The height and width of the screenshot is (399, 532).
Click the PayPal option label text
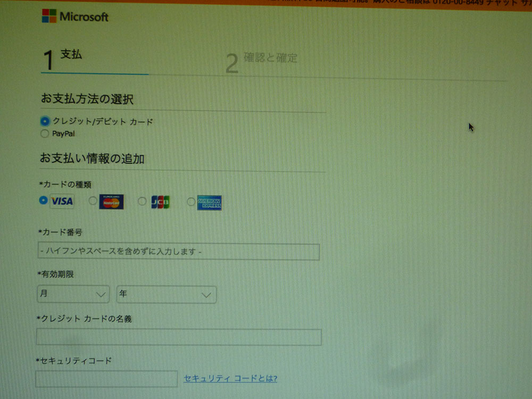pyautogui.click(x=63, y=134)
